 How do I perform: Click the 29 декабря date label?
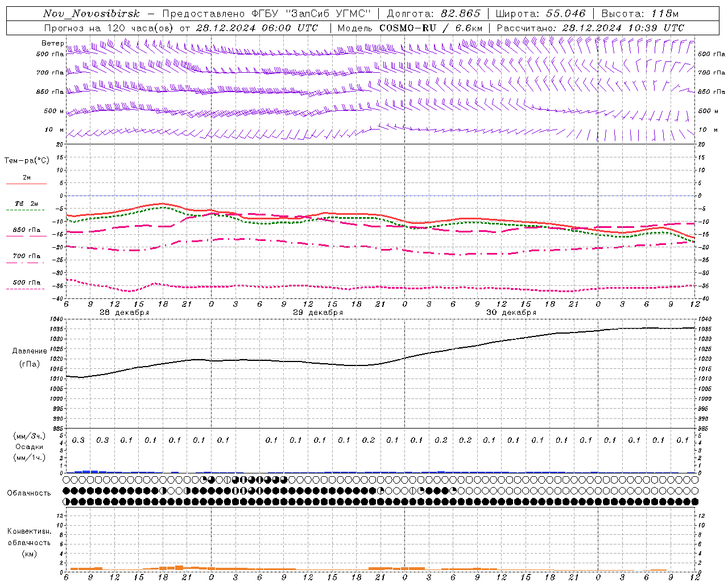[318, 312]
